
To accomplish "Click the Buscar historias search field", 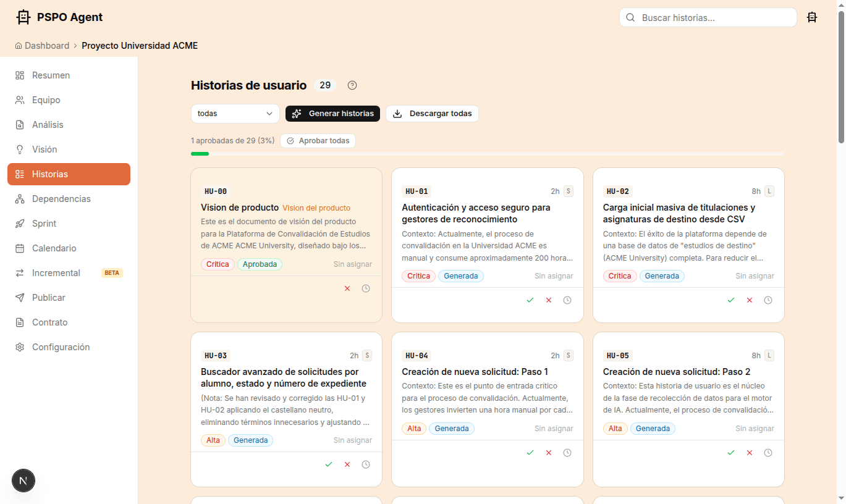I will 707,17.
